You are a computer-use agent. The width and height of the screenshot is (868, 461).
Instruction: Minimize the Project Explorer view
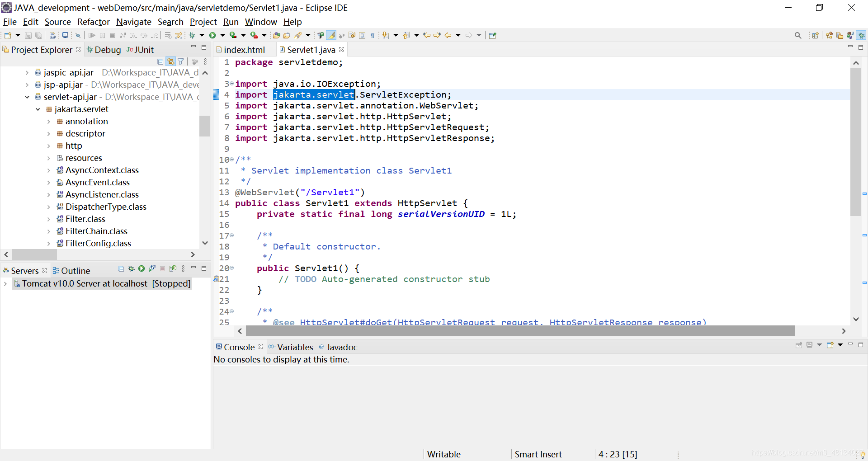tap(193, 47)
